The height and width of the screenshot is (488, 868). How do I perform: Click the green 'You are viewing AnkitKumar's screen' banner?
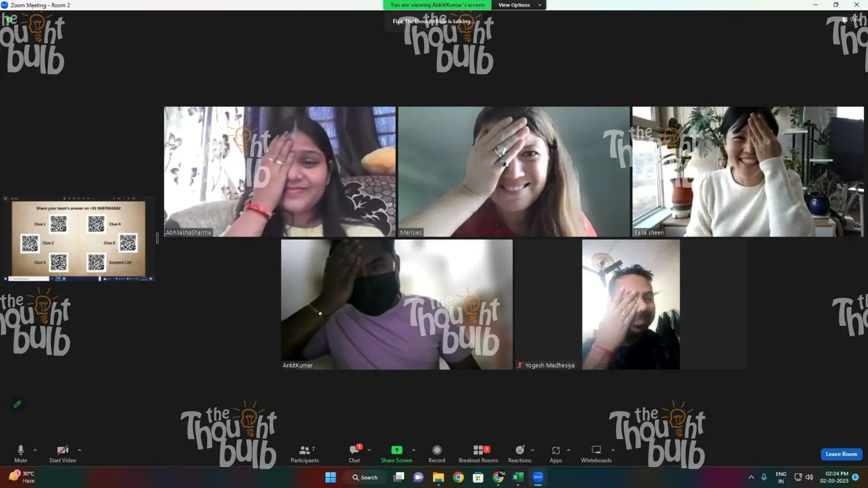437,5
